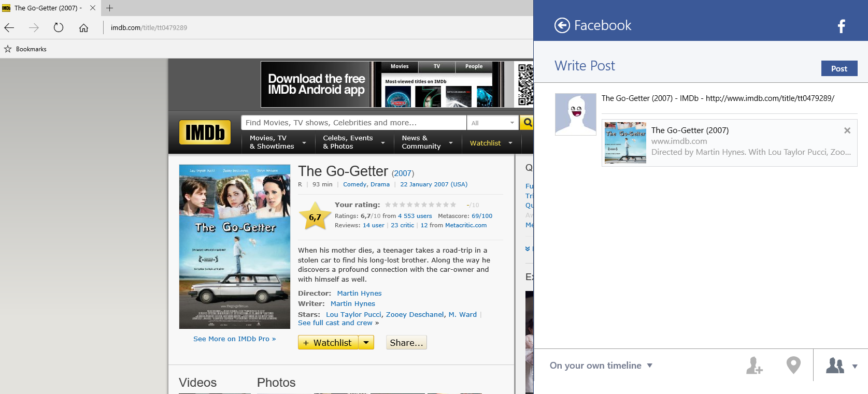
Task: Click the 6,7 rating star
Action: (315, 216)
